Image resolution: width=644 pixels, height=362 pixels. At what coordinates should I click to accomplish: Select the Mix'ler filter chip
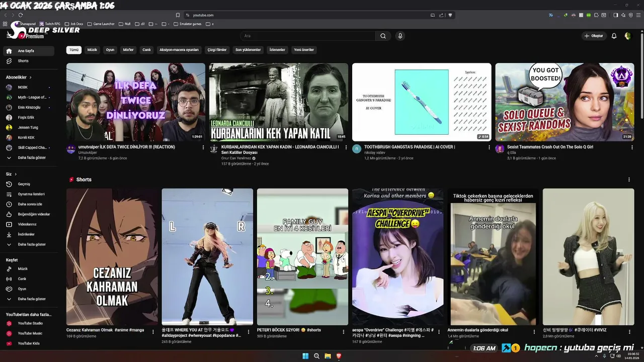(x=128, y=50)
